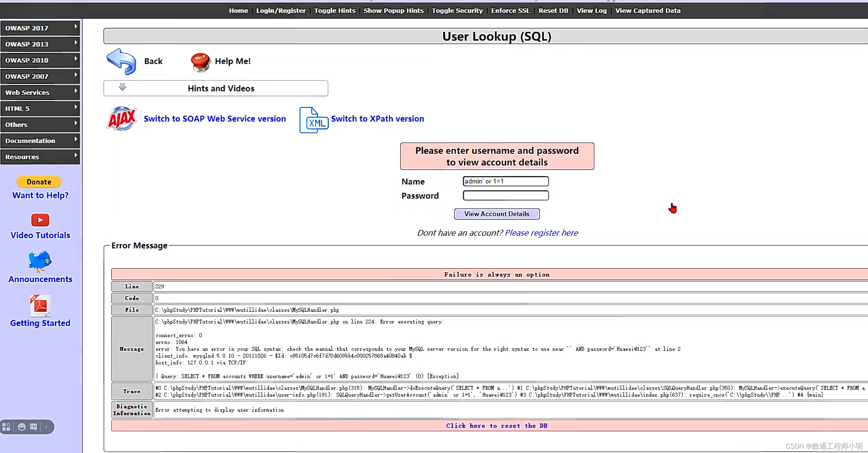Expand the OWASP 2017 menu
The image size is (868, 453).
pyautogui.click(x=40, y=28)
